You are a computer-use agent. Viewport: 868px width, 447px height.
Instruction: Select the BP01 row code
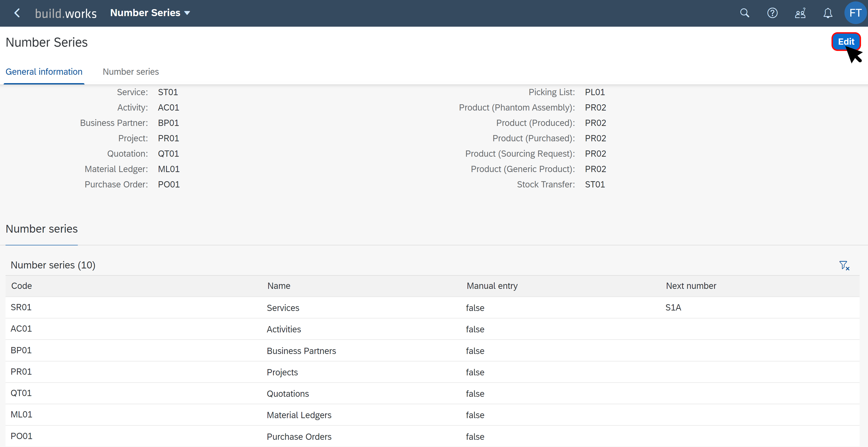tap(21, 350)
